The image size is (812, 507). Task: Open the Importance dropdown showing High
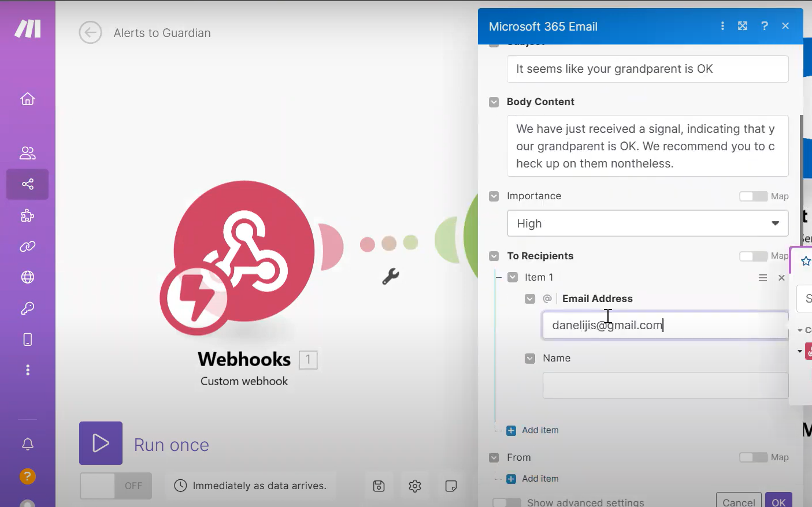pyautogui.click(x=648, y=223)
